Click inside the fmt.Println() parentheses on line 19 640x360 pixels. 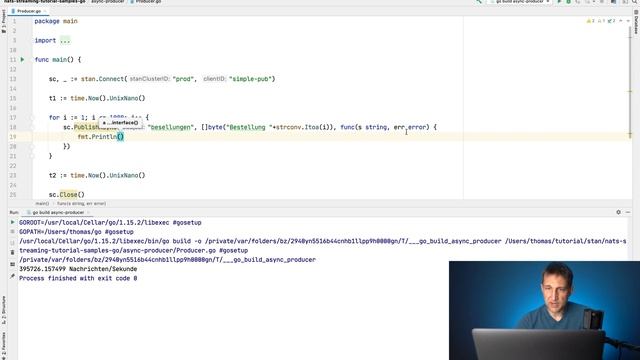tap(120, 137)
